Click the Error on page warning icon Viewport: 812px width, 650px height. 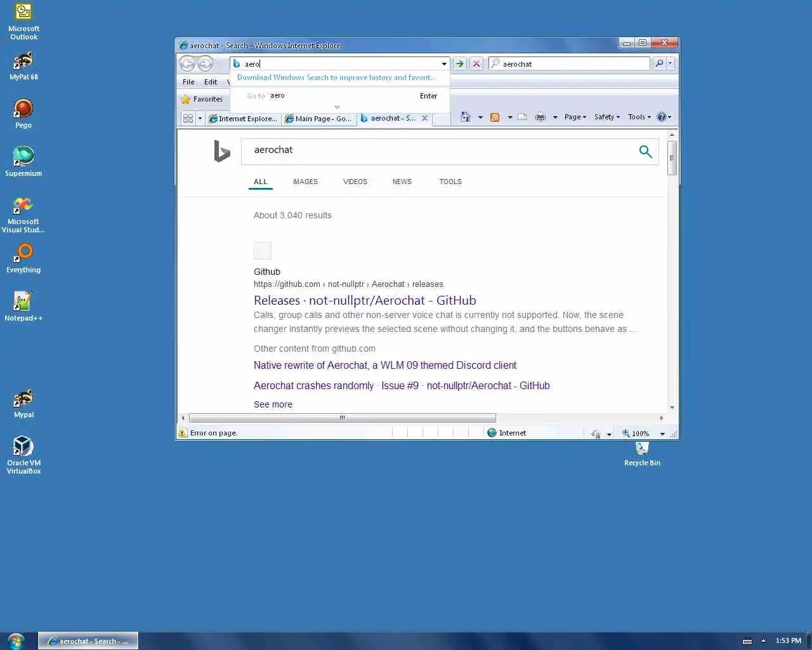[183, 433]
